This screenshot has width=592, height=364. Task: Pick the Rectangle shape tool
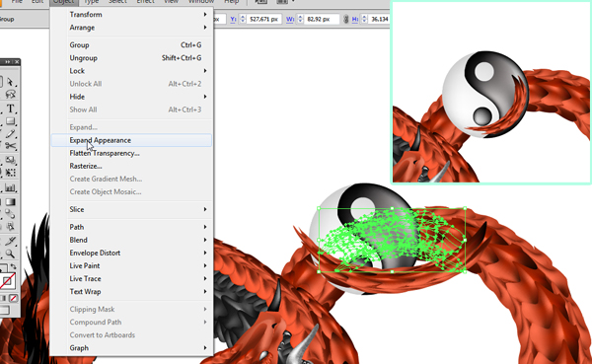coord(10,121)
